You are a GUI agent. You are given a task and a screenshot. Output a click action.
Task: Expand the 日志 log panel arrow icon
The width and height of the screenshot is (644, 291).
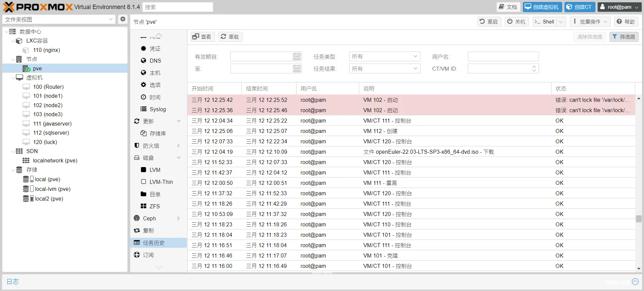pos(635,282)
